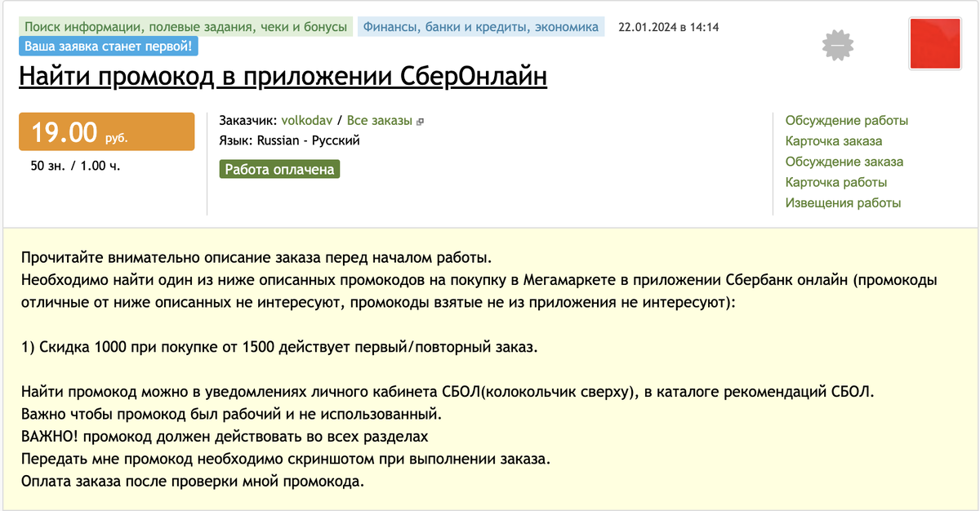Screen dimensions: 980x511
Task: Click the 'Заказчик:' label
Action: pos(248,120)
